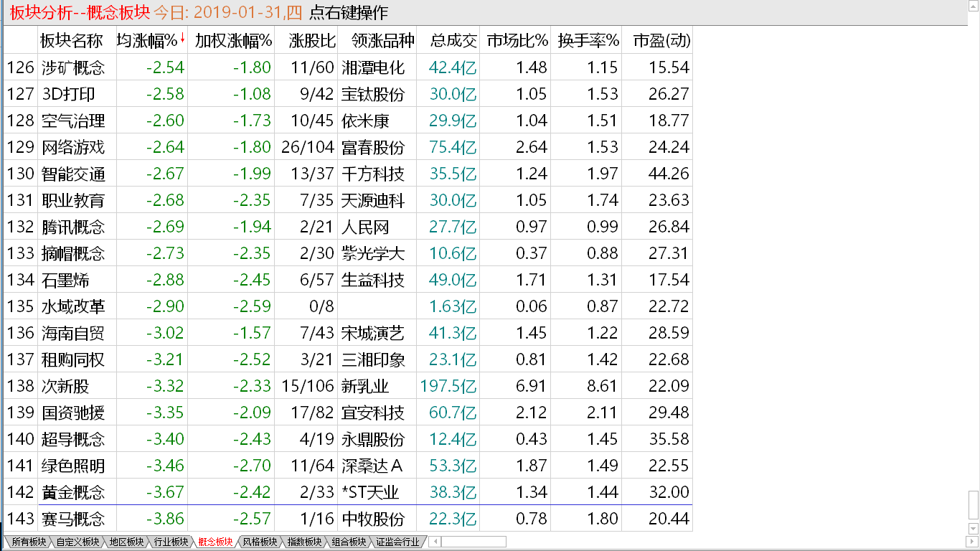Screen dimensions: 980x551
Task: Sort by 领涨品种 column header
Action: 377,40
